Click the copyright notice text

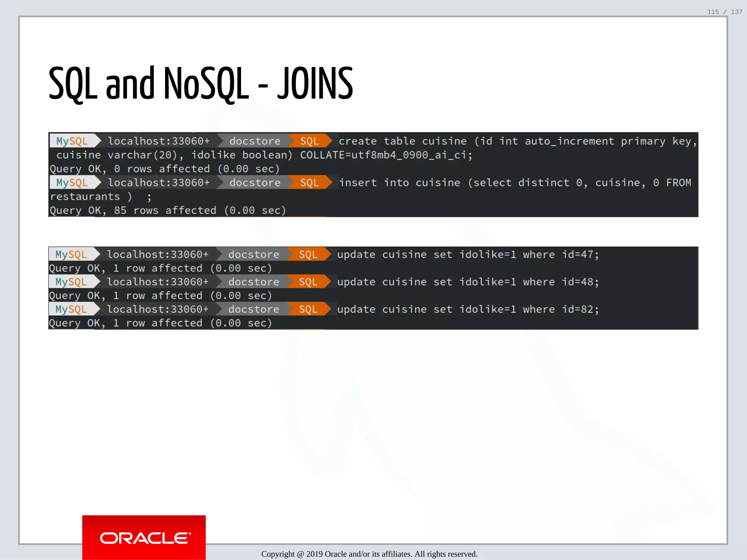pos(369,554)
